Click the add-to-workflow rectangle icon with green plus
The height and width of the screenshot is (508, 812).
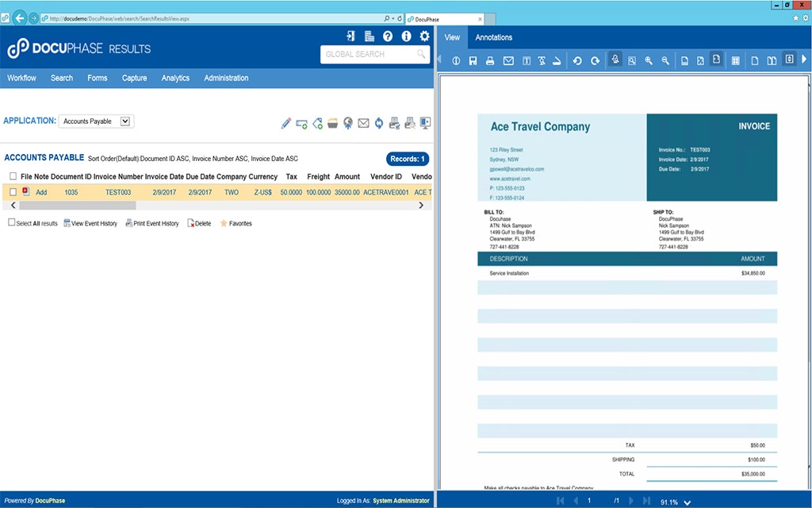pos(301,123)
